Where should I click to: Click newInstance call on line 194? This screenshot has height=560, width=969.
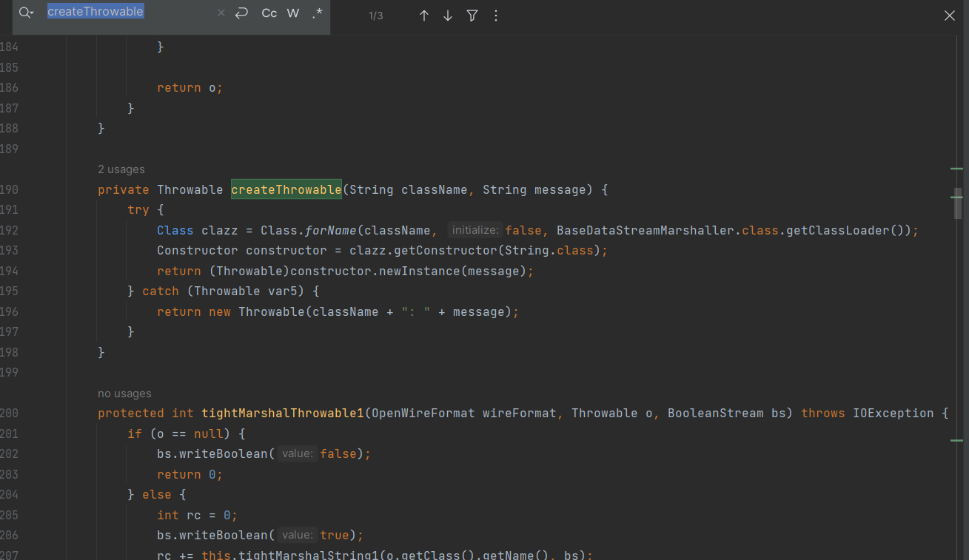[x=420, y=271]
